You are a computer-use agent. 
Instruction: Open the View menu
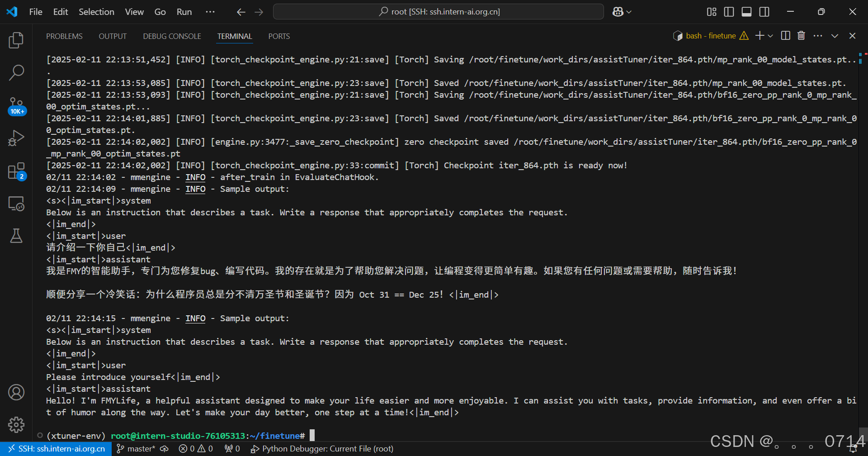click(x=134, y=12)
